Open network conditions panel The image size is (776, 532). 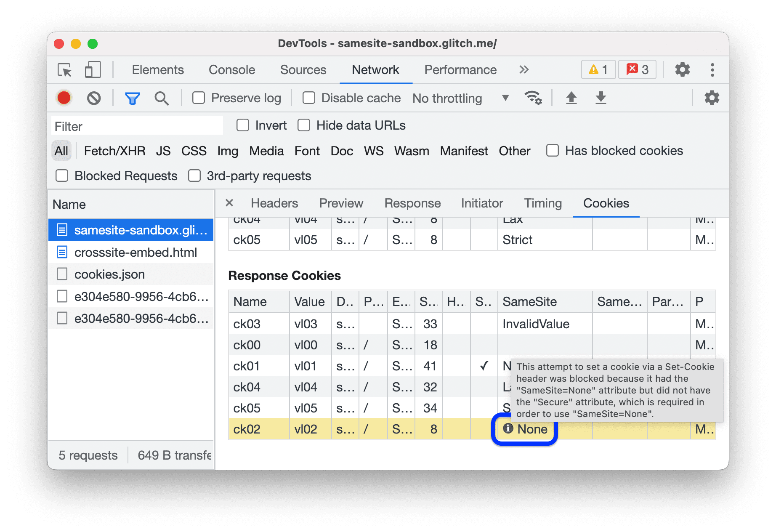(x=534, y=98)
